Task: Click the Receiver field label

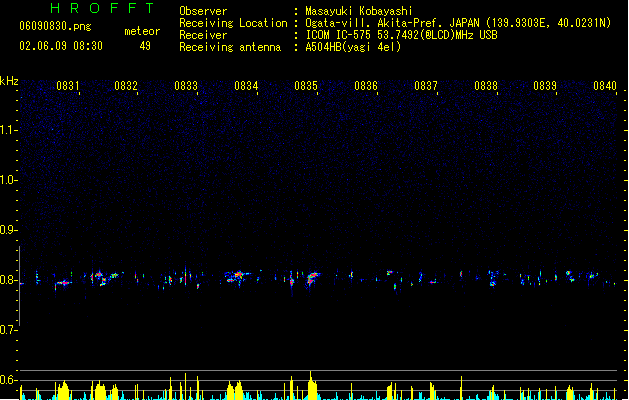Action: (x=203, y=35)
